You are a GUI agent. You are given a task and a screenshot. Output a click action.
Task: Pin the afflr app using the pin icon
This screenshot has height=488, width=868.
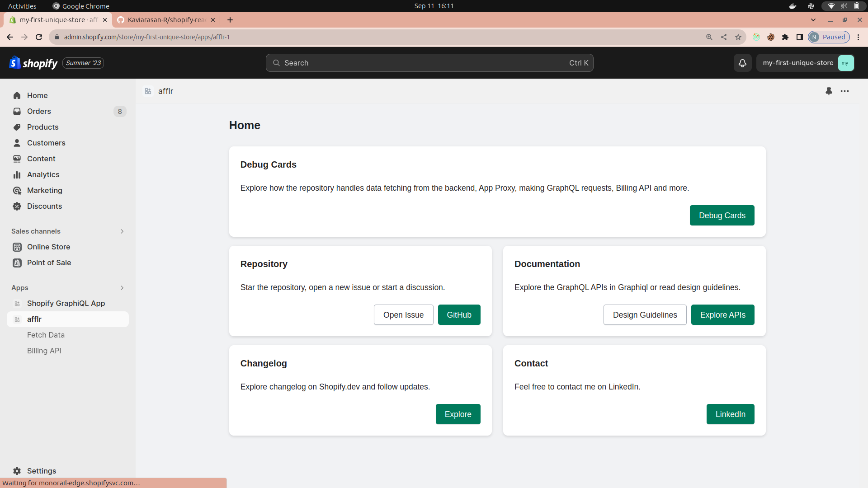tap(829, 91)
